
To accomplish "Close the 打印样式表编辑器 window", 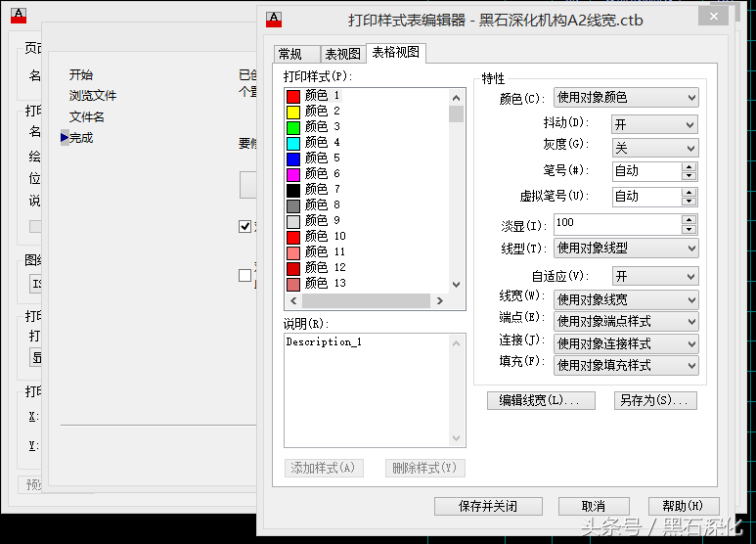I will (714, 17).
